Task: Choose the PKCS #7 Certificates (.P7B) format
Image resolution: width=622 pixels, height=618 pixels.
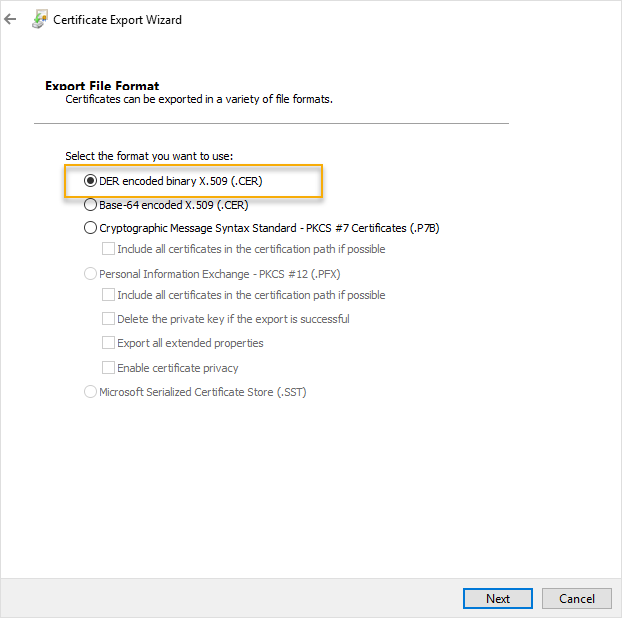Action: coord(91,227)
